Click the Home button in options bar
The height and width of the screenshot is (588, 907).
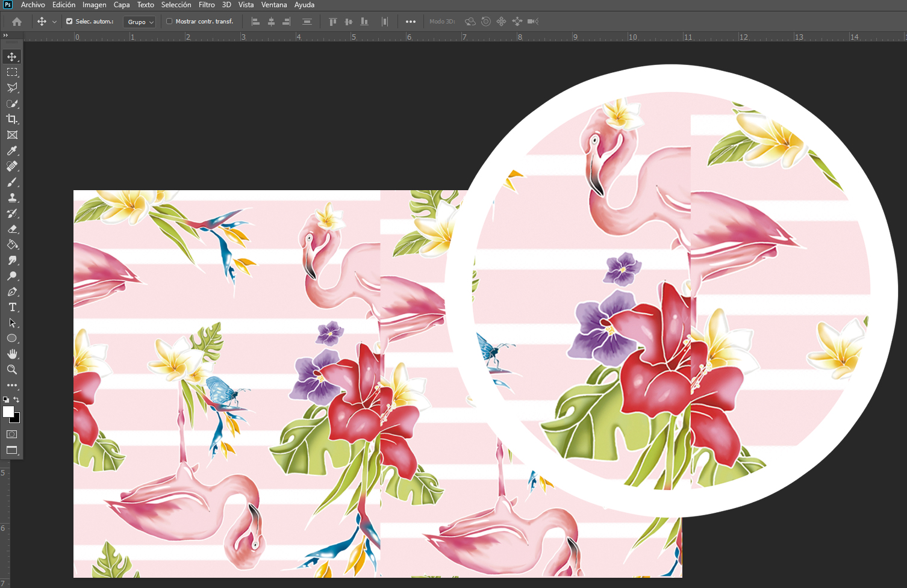pyautogui.click(x=17, y=22)
